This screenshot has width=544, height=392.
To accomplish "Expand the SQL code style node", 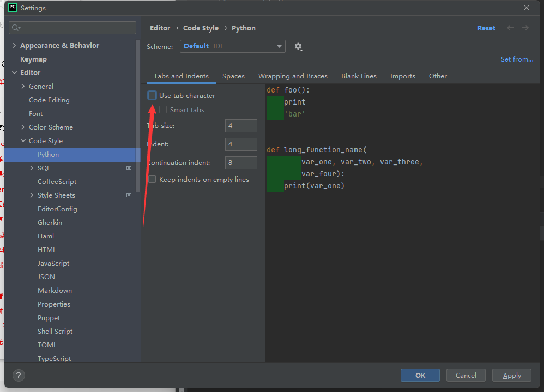I will point(32,168).
